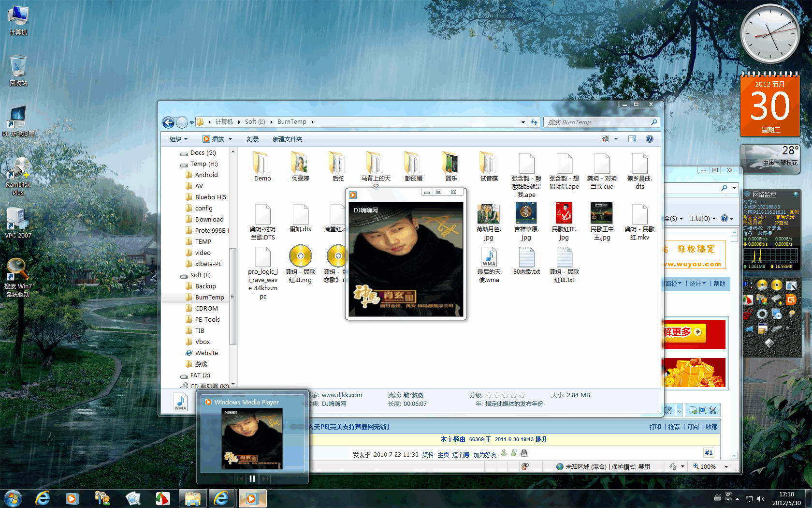The width and height of the screenshot is (812, 508).
Task: Open the view options dropdown arrow
Action: 616,139
